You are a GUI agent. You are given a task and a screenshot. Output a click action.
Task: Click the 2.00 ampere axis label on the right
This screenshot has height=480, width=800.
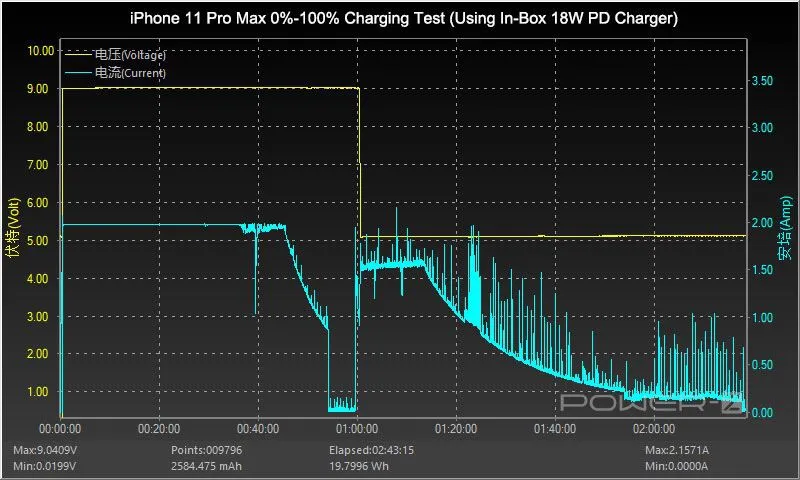click(x=762, y=223)
